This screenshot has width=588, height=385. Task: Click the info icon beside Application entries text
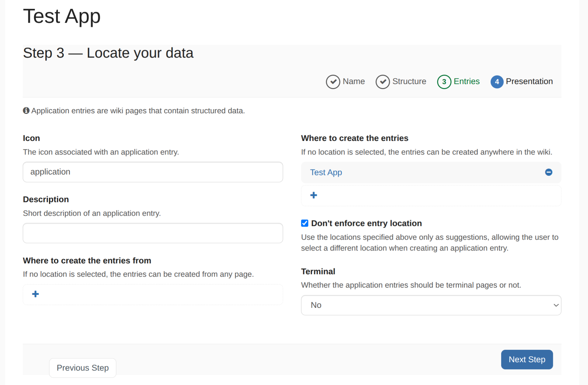pyautogui.click(x=26, y=110)
